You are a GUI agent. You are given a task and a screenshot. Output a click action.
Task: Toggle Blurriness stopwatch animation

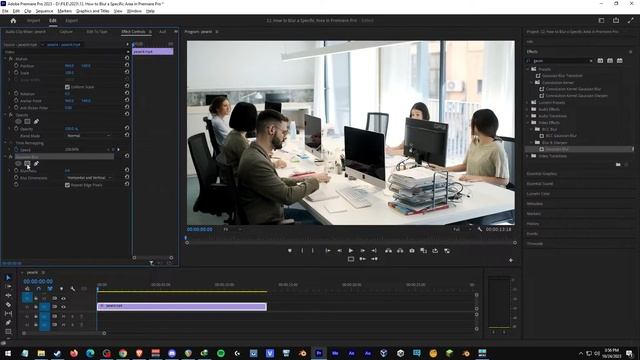click(16, 171)
